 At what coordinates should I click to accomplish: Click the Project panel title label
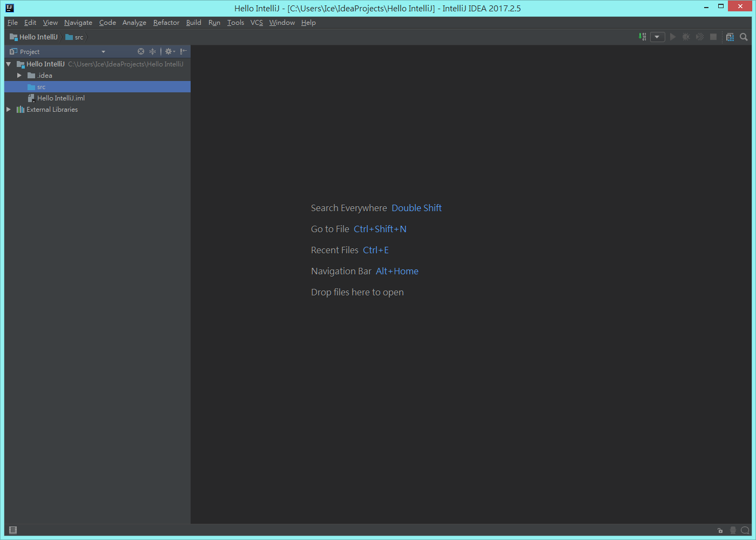[x=30, y=52]
